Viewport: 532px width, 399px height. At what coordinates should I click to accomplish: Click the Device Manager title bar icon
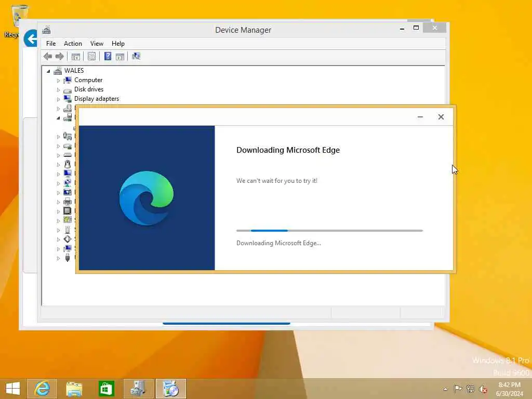[x=46, y=30]
